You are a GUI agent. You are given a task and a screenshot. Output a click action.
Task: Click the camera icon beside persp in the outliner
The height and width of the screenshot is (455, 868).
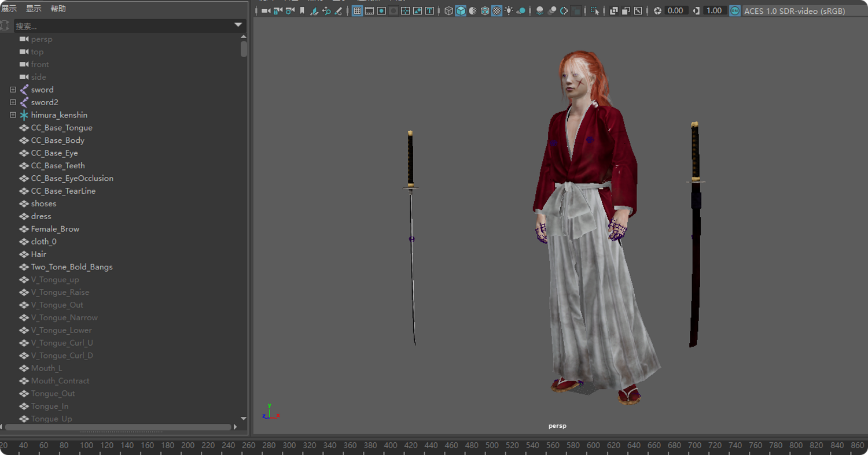(24, 39)
